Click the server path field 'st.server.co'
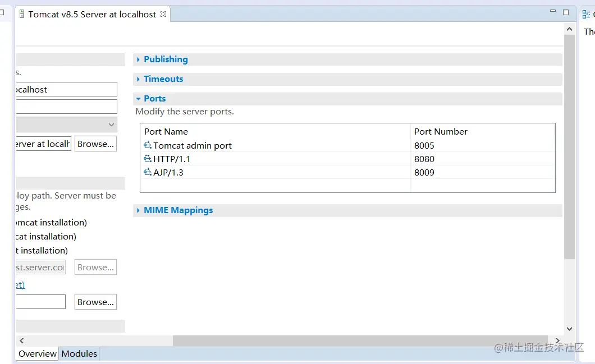This screenshot has width=595, height=364. tap(40, 267)
